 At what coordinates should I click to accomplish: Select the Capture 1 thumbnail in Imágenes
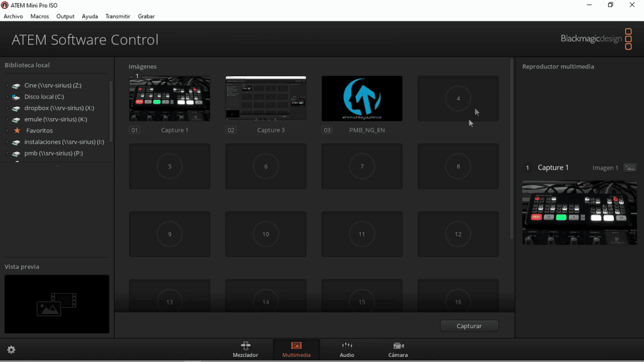pyautogui.click(x=170, y=99)
